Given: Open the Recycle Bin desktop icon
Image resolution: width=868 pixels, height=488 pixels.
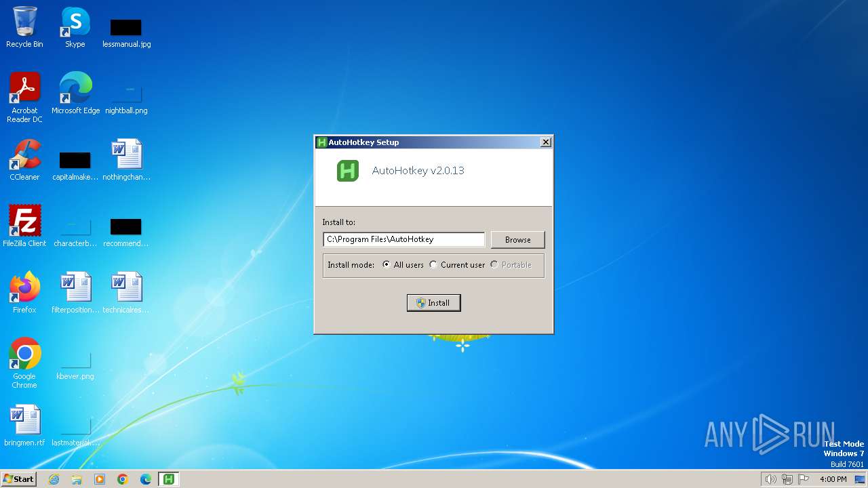Looking at the screenshot, I should 24,27.
